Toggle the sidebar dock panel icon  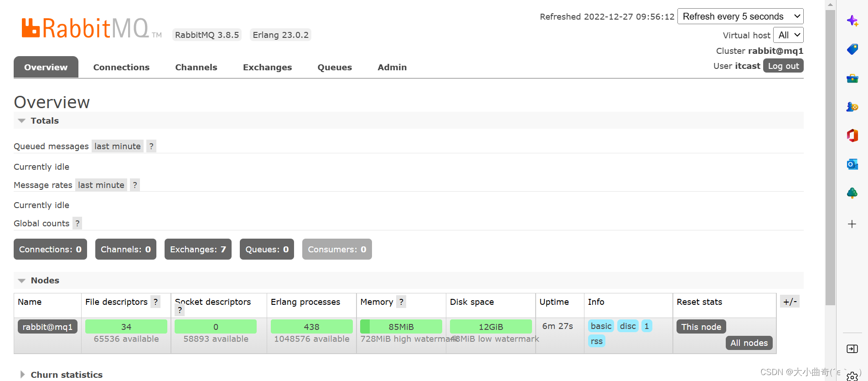(x=852, y=349)
